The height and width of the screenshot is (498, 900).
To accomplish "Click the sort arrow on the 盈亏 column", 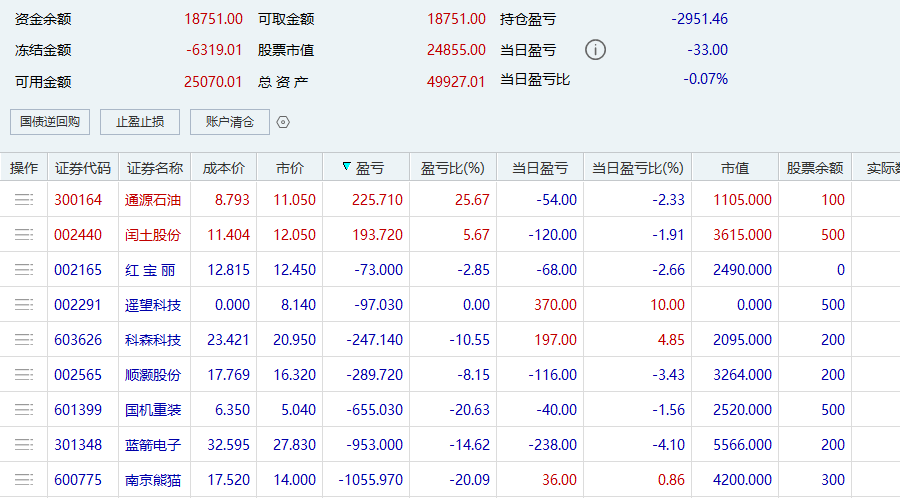I will coord(346,167).
